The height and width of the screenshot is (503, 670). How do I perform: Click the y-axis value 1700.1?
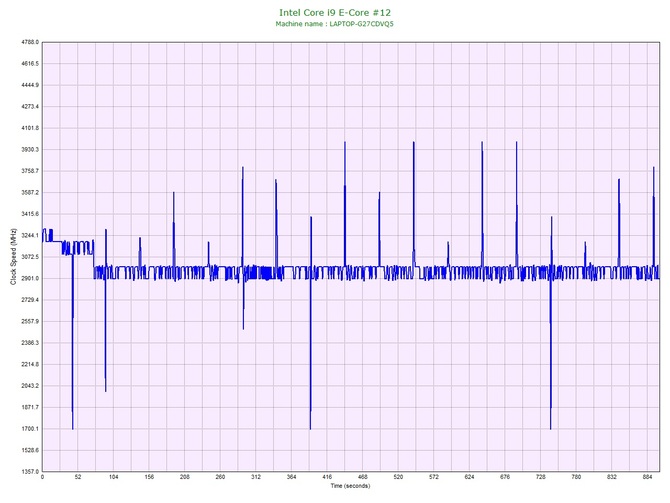tap(30, 429)
